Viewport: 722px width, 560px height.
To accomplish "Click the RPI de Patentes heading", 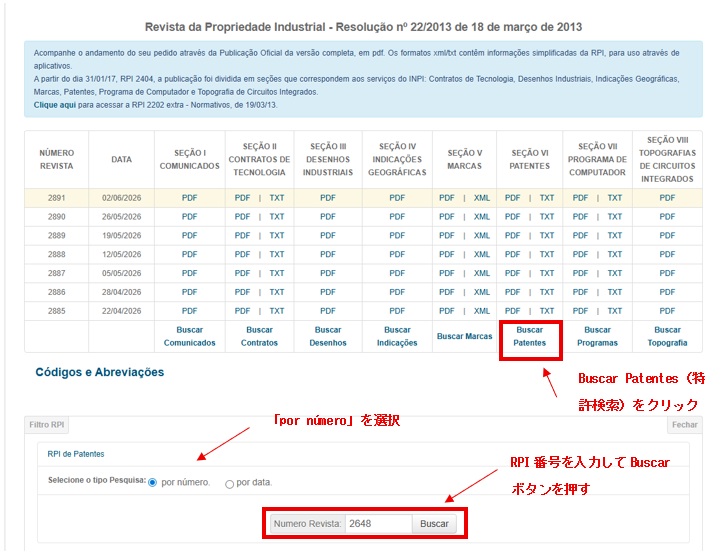I will 76,454.
